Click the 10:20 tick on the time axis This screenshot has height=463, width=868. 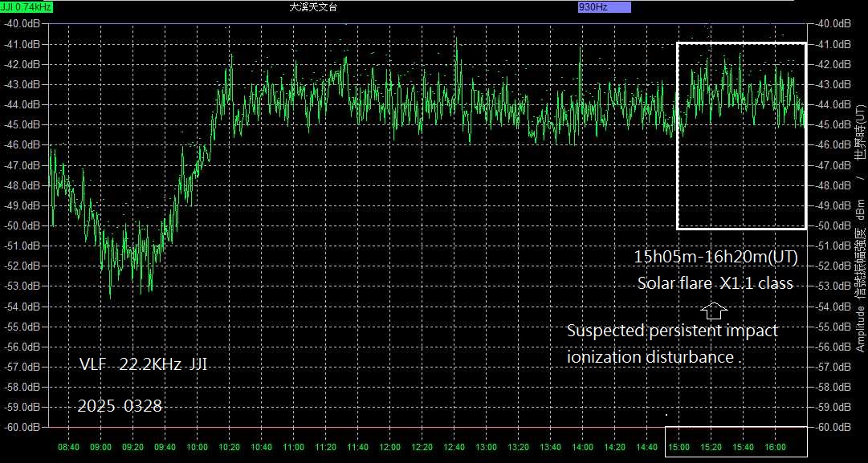[x=230, y=447]
